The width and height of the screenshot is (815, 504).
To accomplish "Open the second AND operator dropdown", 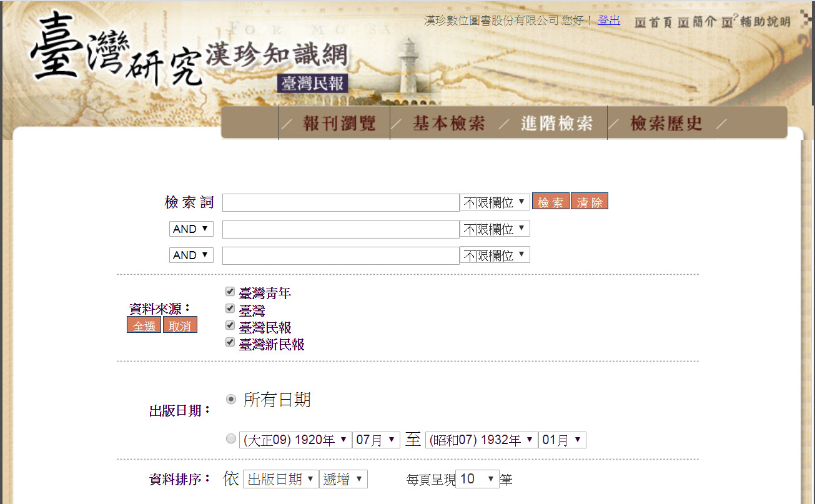I will coord(191,255).
